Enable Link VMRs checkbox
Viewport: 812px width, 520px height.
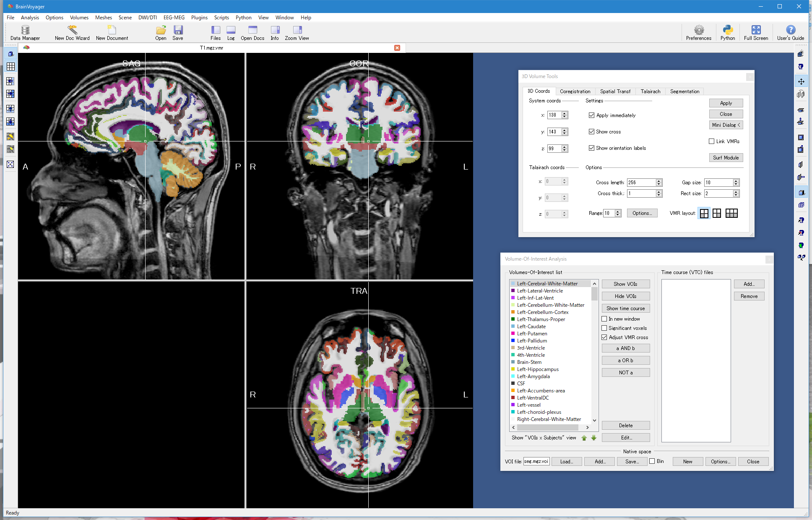tap(711, 141)
